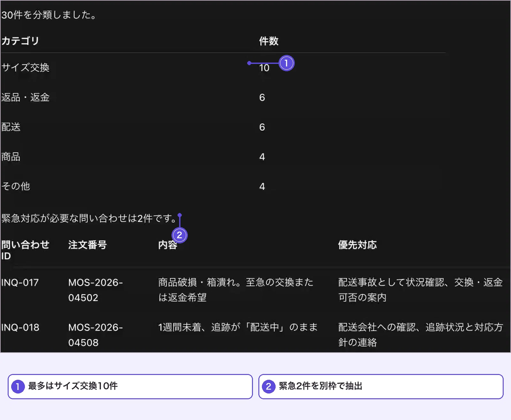Select the '配送' category cell
This screenshot has height=420, width=511.
(11, 127)
